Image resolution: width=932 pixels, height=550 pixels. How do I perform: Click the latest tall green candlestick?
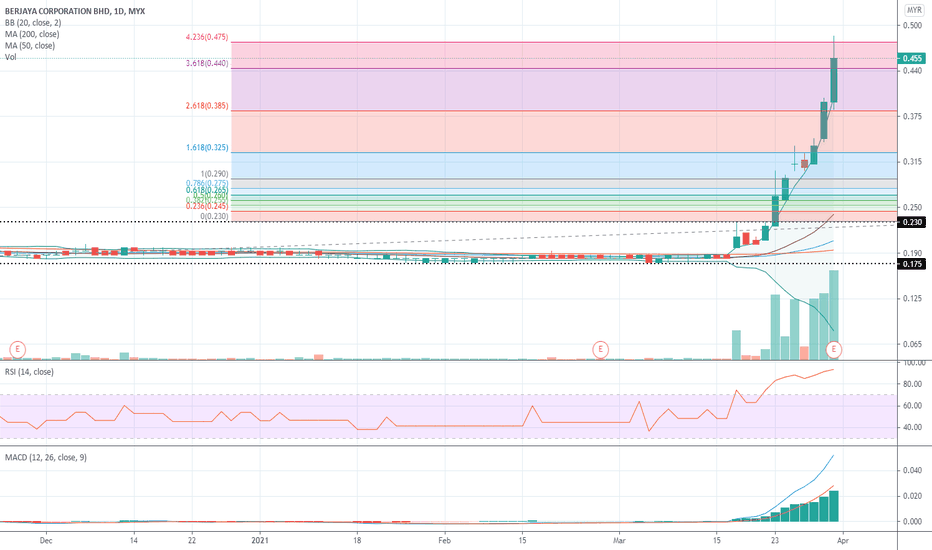tap(834, 80)
